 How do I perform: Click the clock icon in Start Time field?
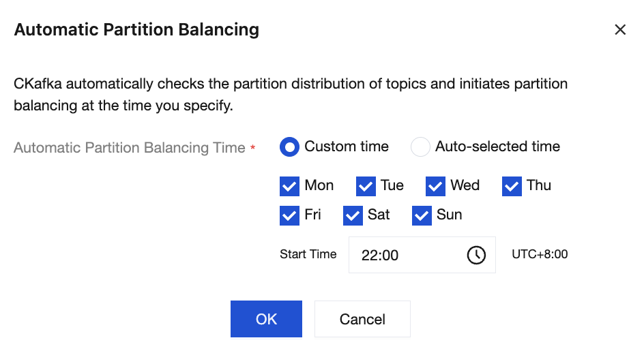[475, 255]
